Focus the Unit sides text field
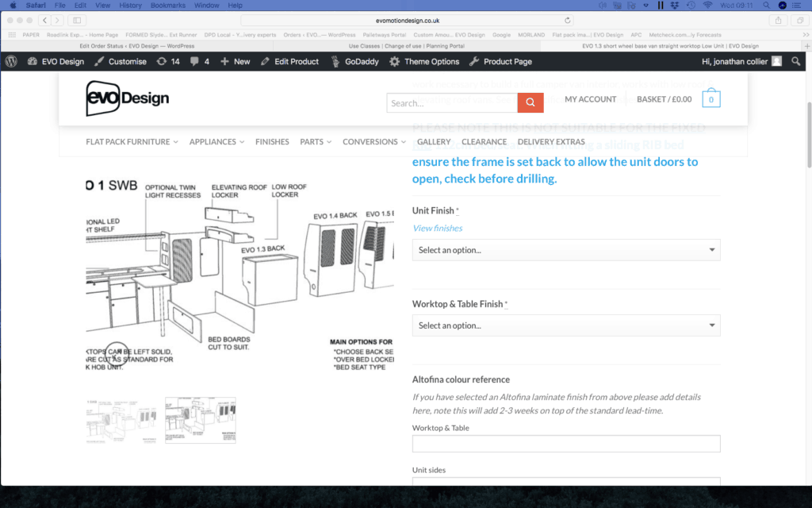 (566, 482)
